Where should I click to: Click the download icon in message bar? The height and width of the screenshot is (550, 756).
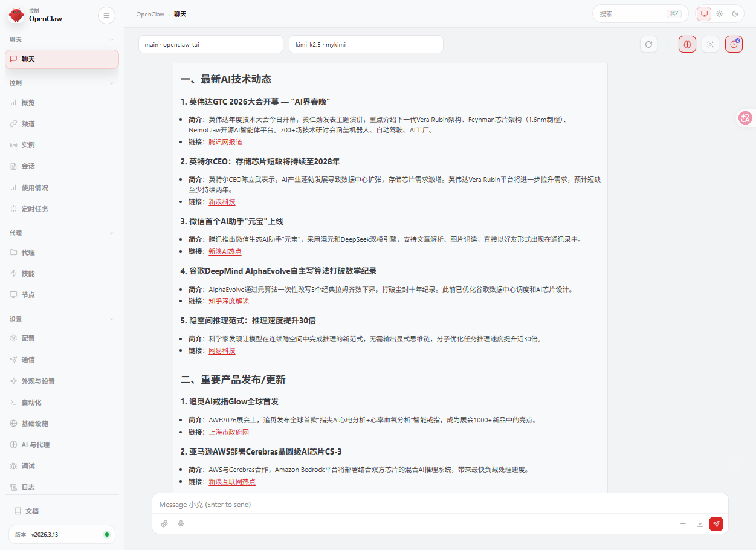700,524
